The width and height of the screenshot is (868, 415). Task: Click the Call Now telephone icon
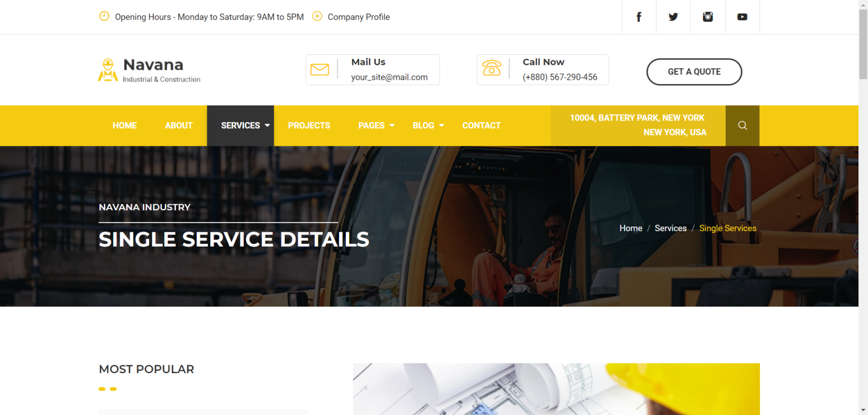(492, 68)
